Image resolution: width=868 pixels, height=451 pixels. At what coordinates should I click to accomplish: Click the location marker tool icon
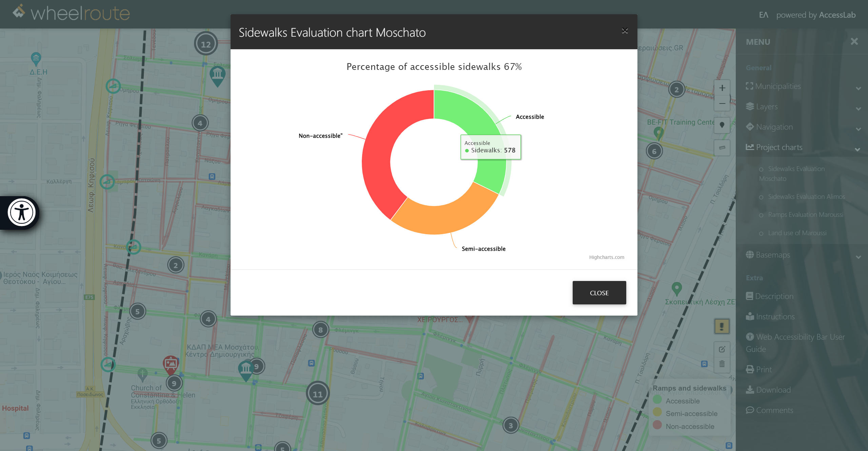(x=722, y=125)
